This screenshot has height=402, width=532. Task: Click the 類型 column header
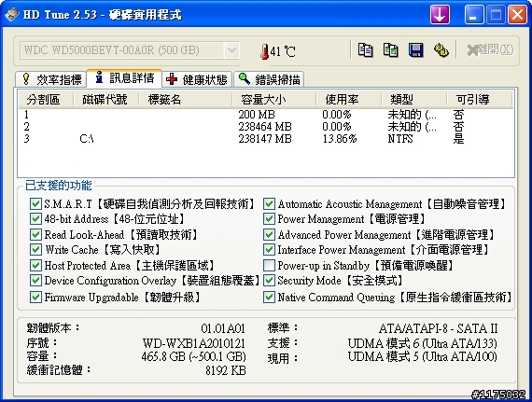coord(413,100)
